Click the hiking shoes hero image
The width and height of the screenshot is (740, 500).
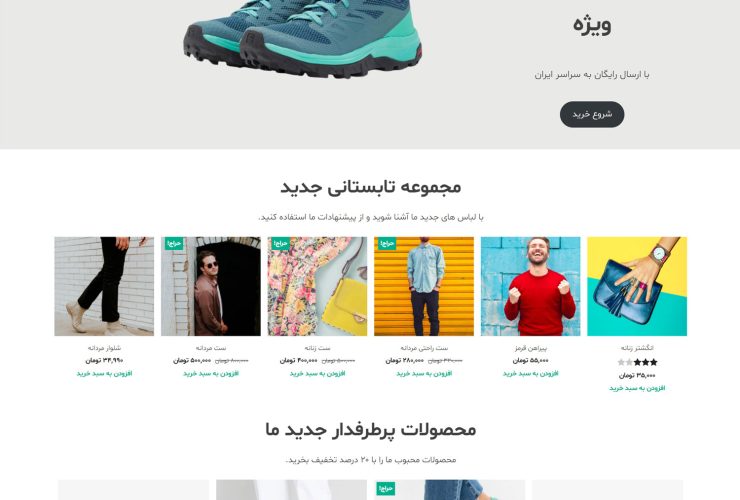pos(303,38)
